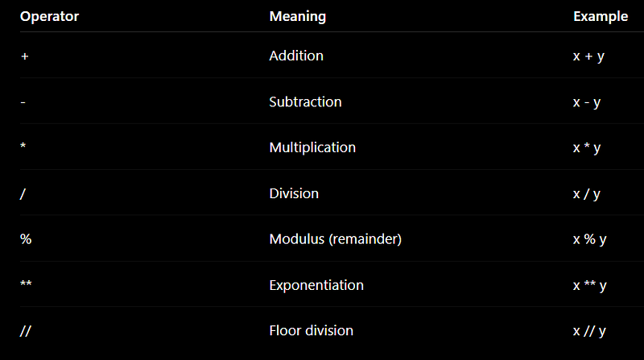Click the word Division
Viewport: 644px width, 360px height.
[294, 193]
